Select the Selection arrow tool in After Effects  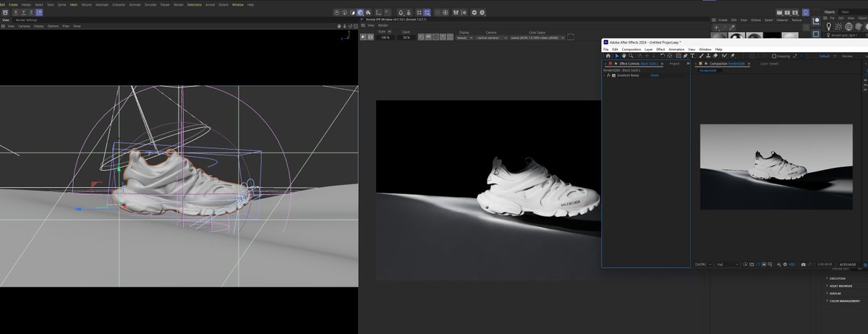617,56
